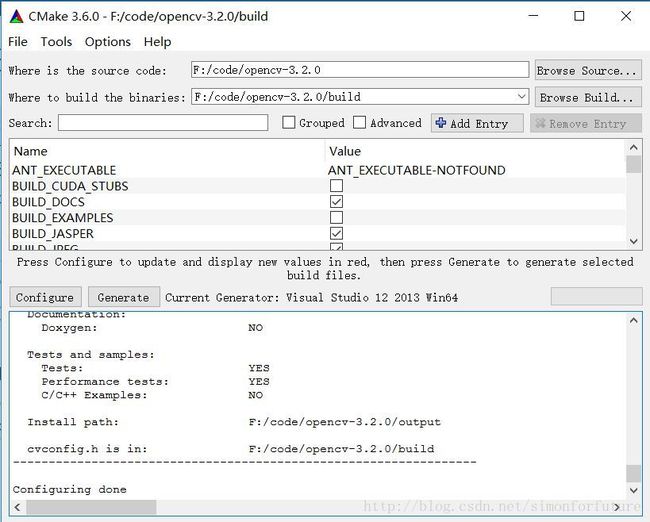Click the source code path field
Viewport: 650px width, 522px height.
click(x=360, y=70)
